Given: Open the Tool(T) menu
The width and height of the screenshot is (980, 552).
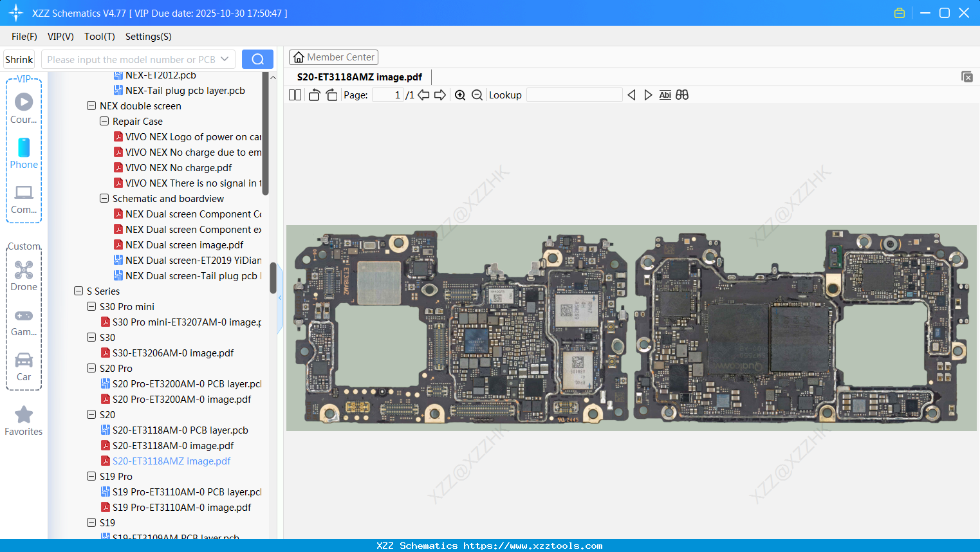Looking at the screenshot, I should (x=99, y=37).
